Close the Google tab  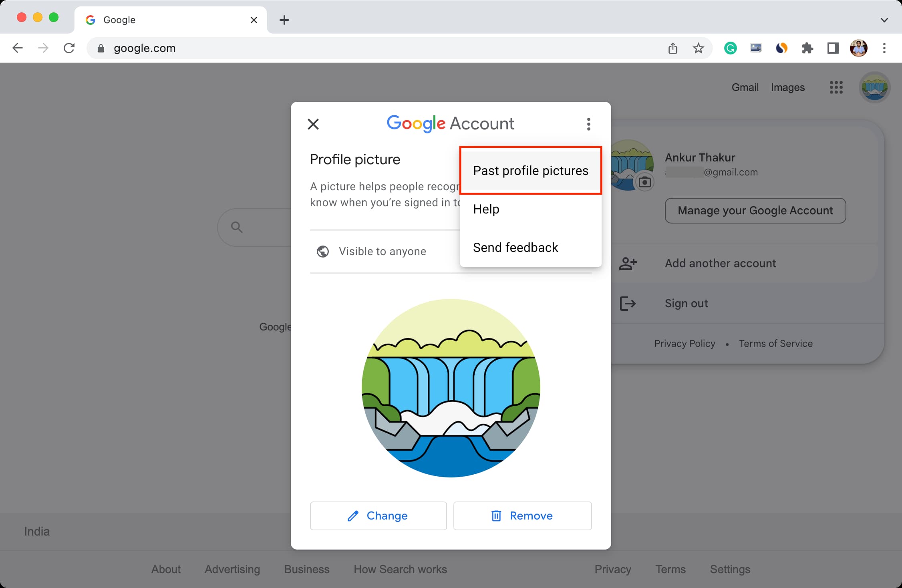254,20
